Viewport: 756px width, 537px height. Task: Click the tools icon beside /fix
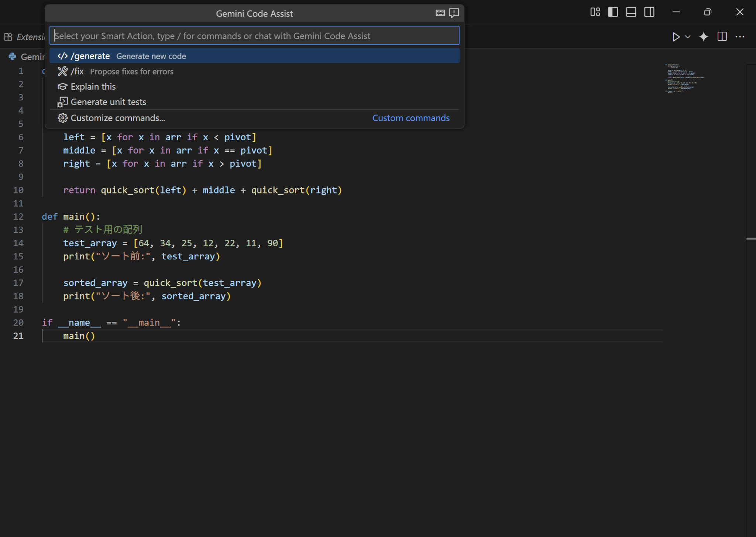[62, 71]
